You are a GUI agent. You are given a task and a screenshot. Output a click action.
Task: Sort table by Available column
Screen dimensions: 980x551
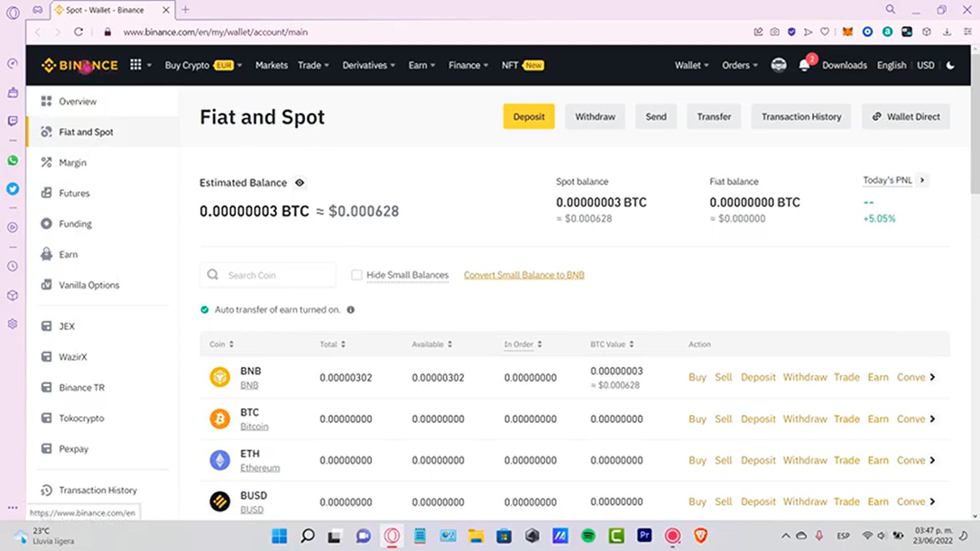432,344
